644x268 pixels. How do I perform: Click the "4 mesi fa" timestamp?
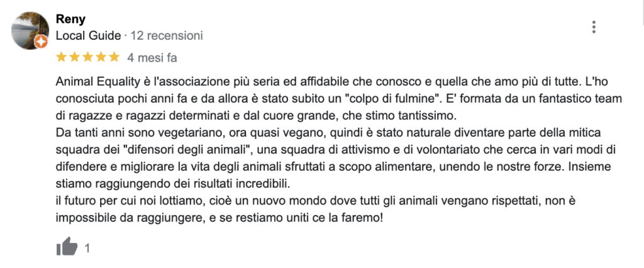(x=152, y=58)
